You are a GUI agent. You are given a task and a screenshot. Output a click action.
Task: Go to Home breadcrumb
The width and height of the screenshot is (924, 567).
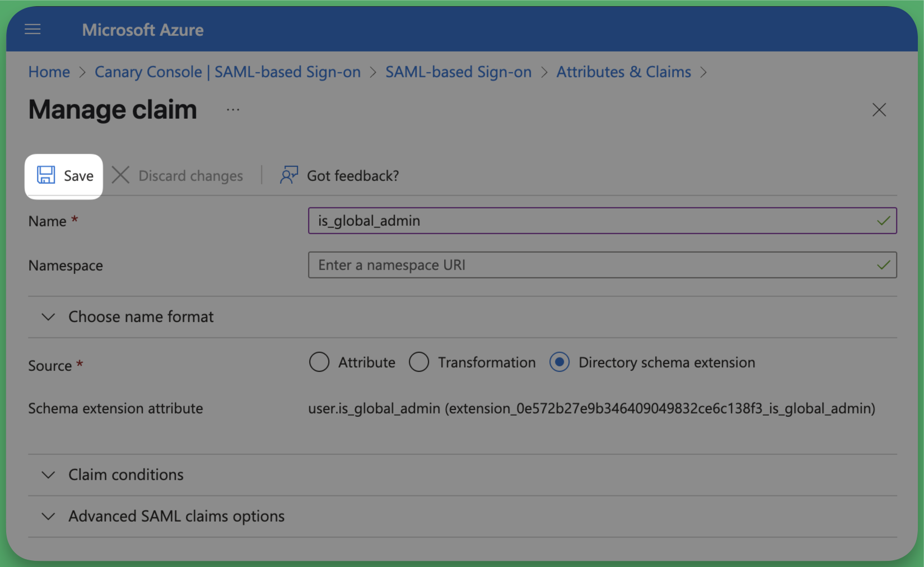click(x=49, y=72)
